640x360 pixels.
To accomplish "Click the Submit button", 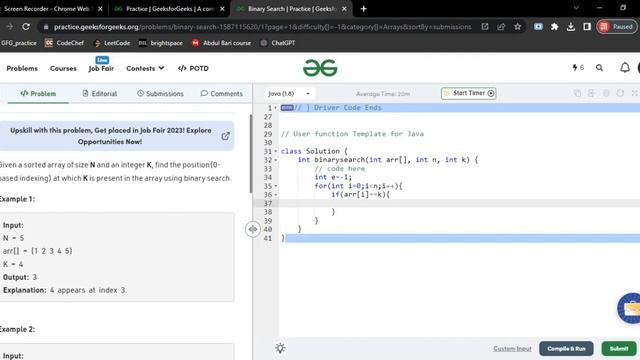I will click(x=619, y=348).
